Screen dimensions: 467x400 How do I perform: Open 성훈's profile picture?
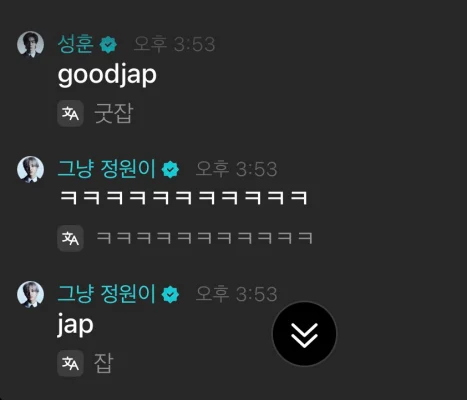click(x=30, y=44)
